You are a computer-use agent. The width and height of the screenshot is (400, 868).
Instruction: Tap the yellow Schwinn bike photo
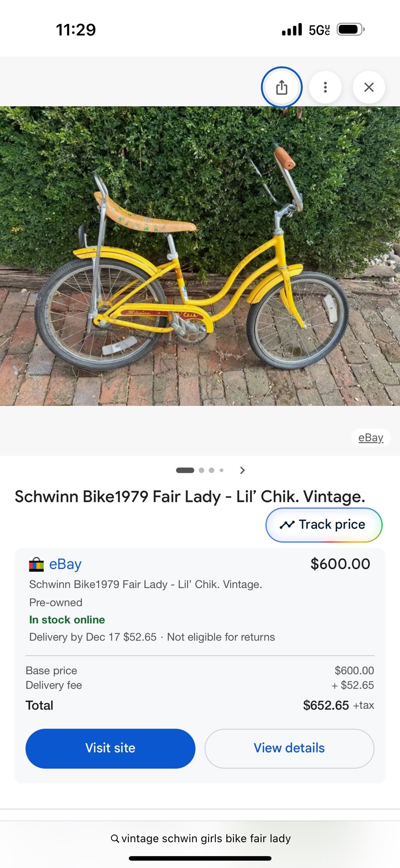pyautogui.click(x=200, y=256)
